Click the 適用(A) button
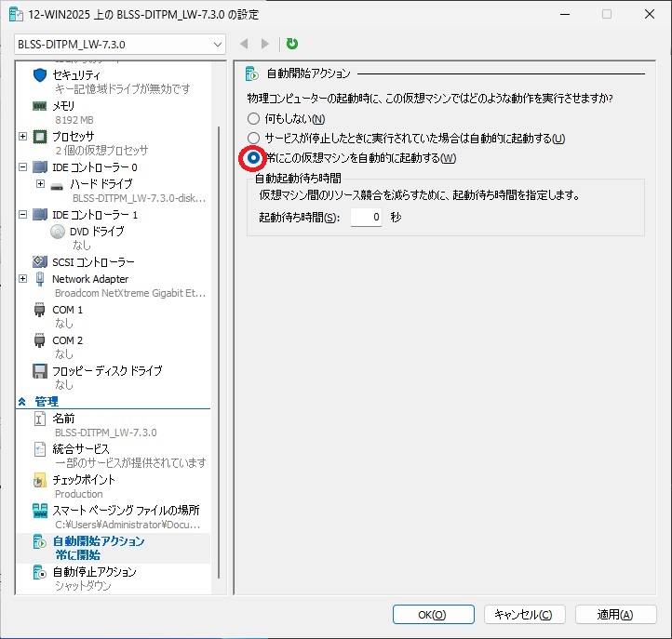The height and width of the screenshot is (639, 672). 616,615
